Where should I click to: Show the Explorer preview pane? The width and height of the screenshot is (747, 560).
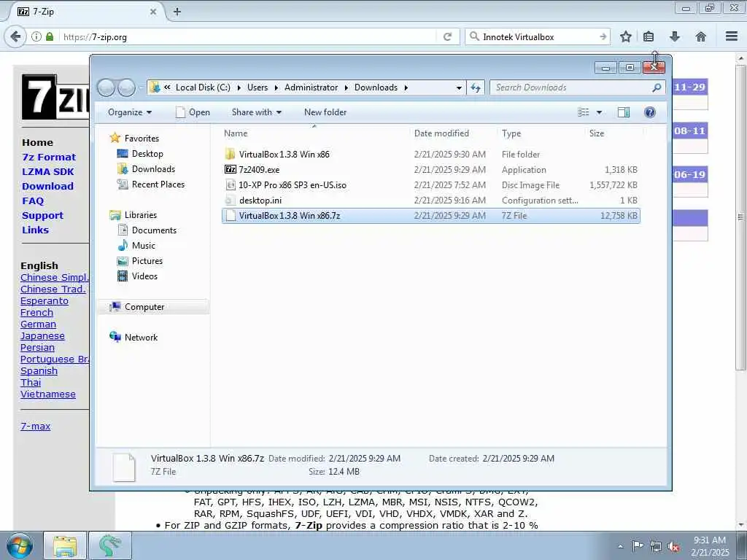(624, 112)
